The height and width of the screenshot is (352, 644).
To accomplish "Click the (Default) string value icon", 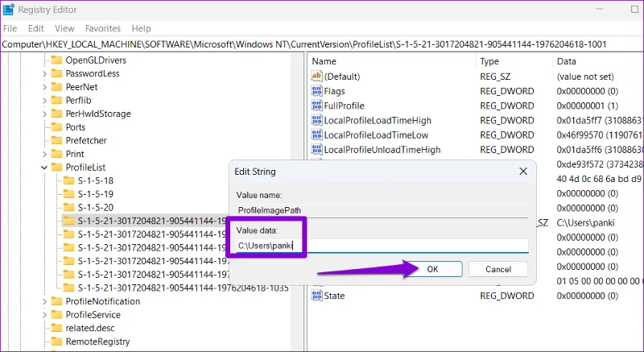I will (316, 76).
